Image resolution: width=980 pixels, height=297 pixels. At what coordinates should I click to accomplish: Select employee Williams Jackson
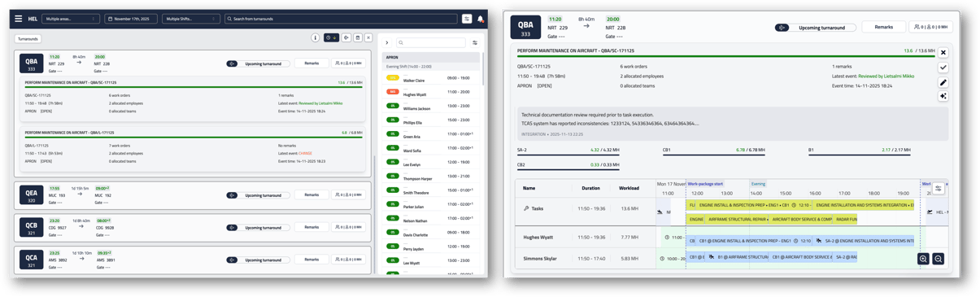click(x=432, y=106)
